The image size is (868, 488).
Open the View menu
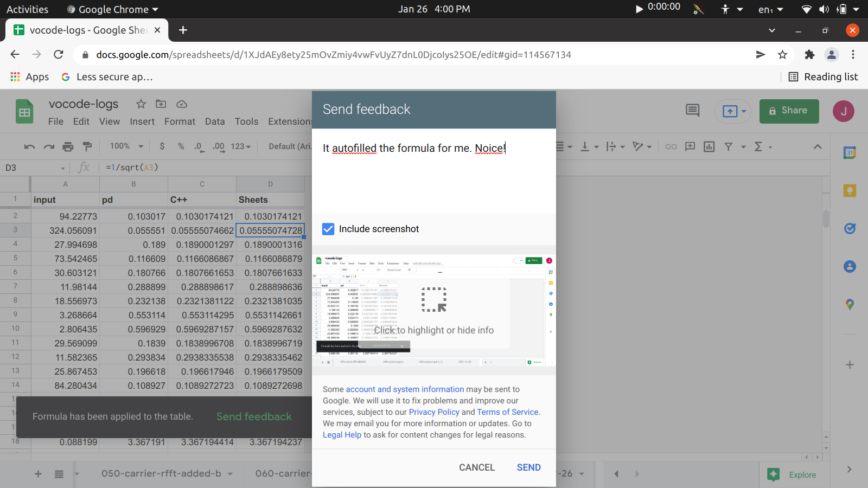tap(110, 121)
